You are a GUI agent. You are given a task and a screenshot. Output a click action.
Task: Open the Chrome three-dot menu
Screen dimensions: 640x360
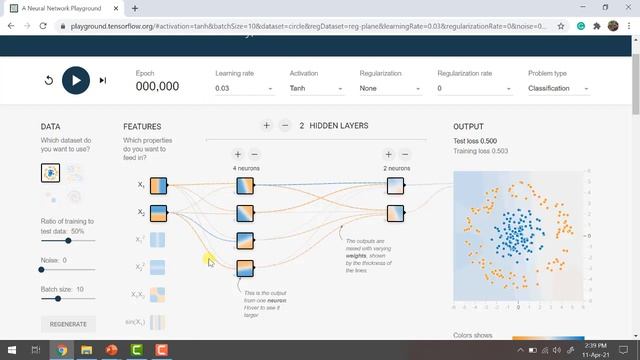click(x=629, y=26)
